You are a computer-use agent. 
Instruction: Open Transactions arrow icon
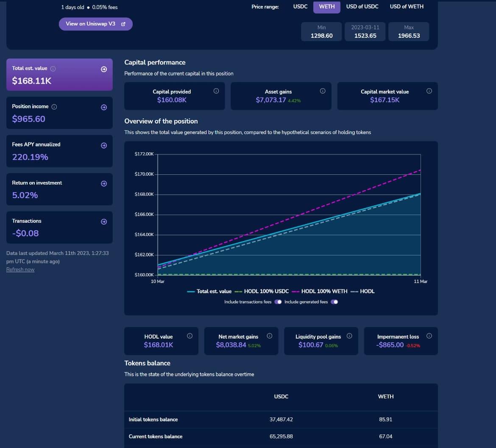coord(104,221)
